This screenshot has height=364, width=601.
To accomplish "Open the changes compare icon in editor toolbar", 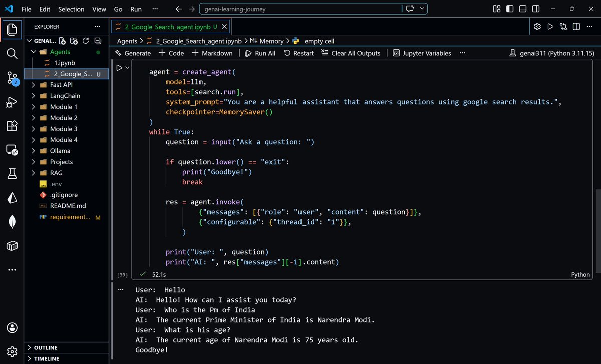I will (x=563, y=27).
